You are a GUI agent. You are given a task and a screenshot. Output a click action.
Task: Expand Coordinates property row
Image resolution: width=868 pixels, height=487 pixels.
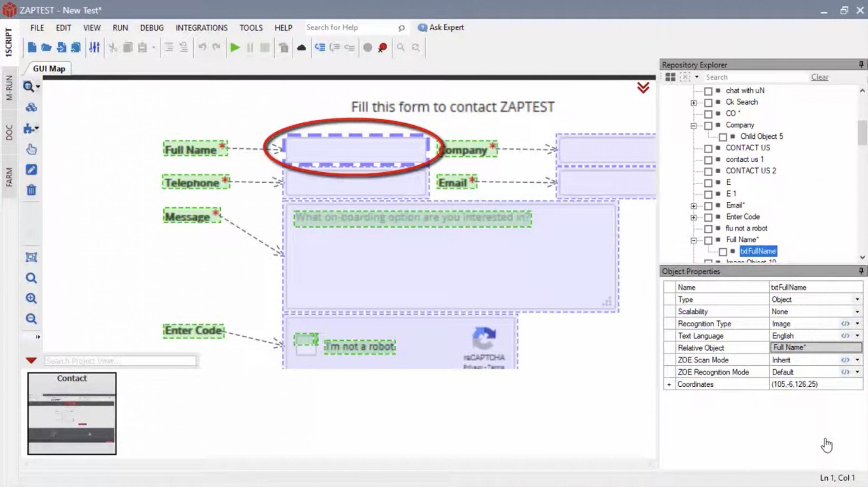(668, 384)
